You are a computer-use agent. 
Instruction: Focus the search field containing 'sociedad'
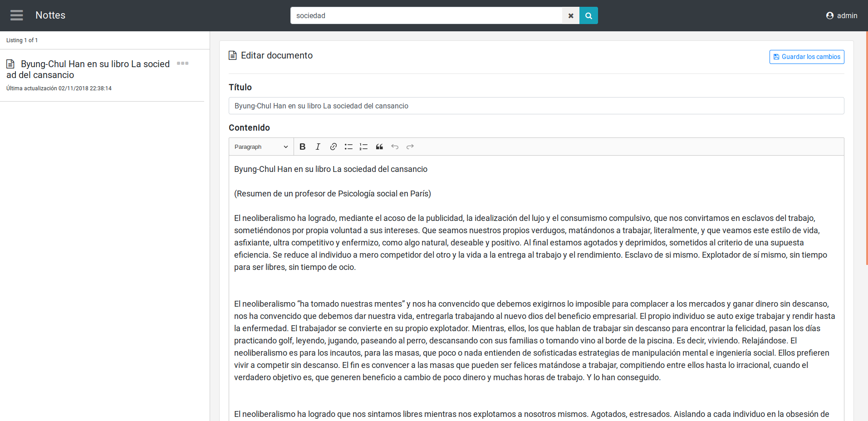coord(426,15)
